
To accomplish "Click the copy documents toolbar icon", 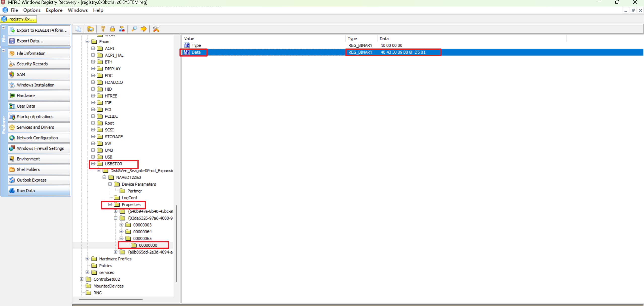I will [78, 29].
